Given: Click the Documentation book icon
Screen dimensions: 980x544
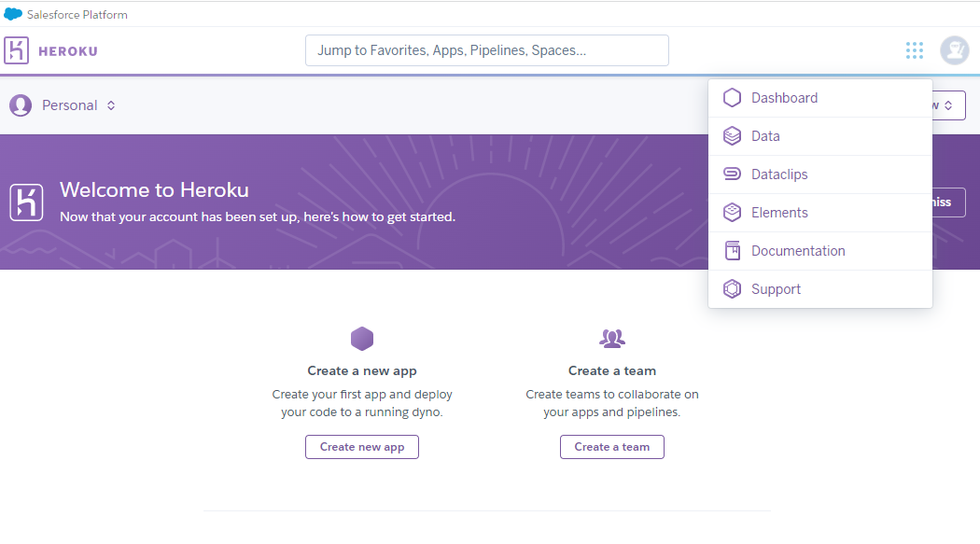Looking at the screenshot, I should (x=732, y=250).
